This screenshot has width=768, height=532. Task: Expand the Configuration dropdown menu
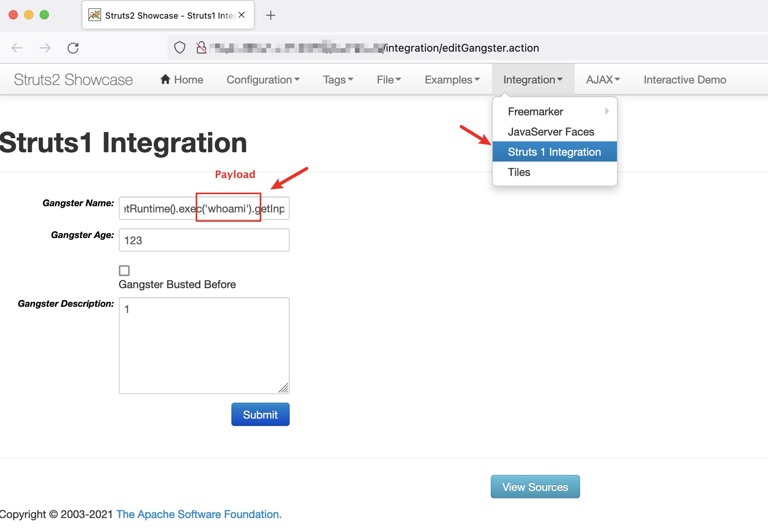(x=263, y=80)
